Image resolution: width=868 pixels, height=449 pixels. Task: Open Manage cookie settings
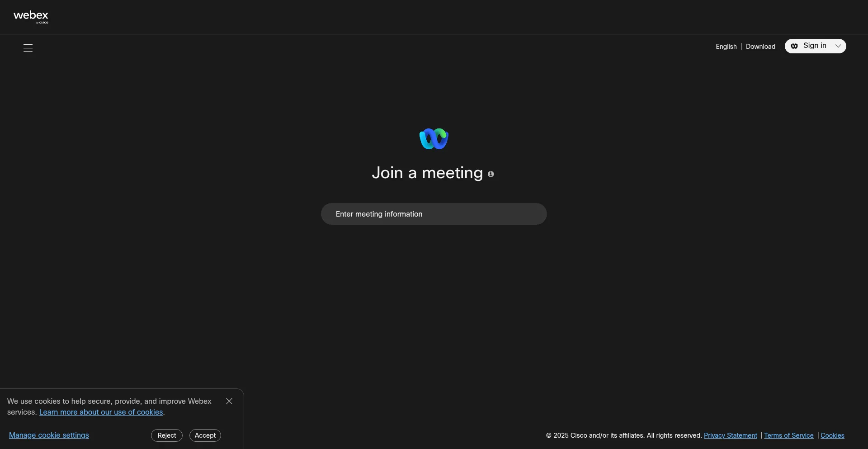point(49,435)
